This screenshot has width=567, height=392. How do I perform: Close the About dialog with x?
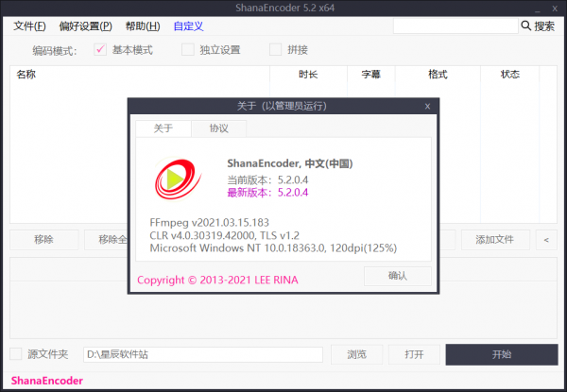[427, 106]
